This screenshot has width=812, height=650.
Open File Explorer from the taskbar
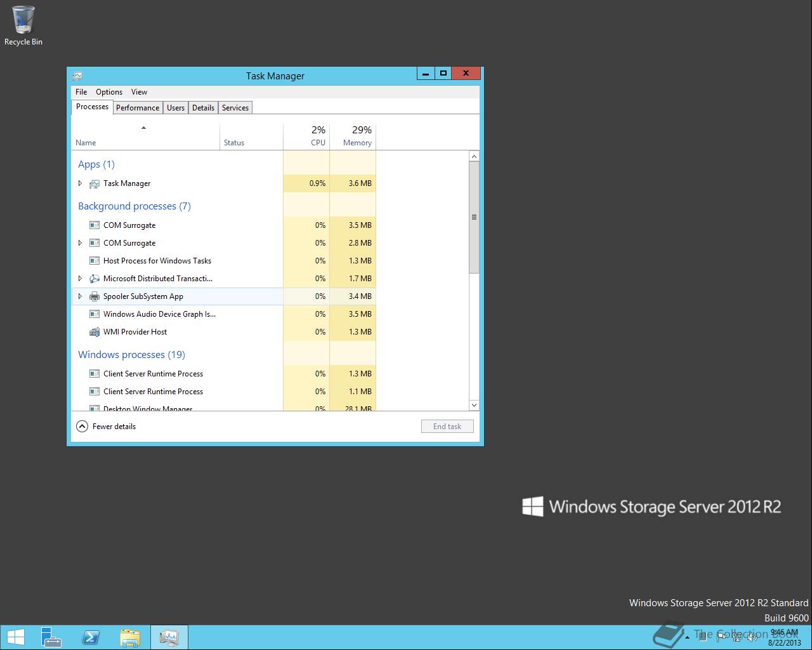(130, 637)
